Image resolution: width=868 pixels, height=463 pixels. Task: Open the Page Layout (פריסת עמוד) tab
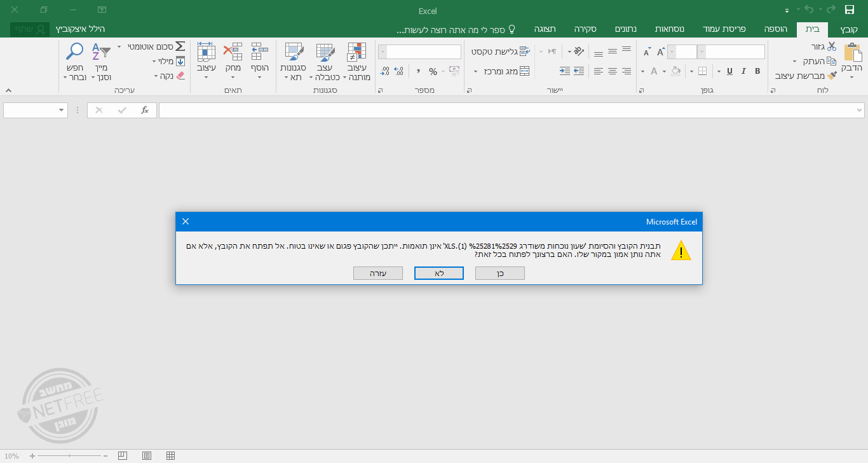tap(723, 29)
